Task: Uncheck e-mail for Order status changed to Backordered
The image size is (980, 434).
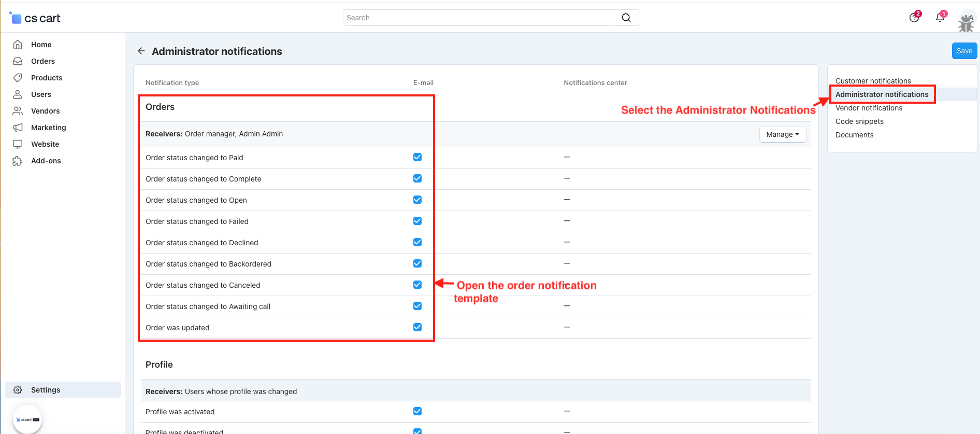Action: 417,263
